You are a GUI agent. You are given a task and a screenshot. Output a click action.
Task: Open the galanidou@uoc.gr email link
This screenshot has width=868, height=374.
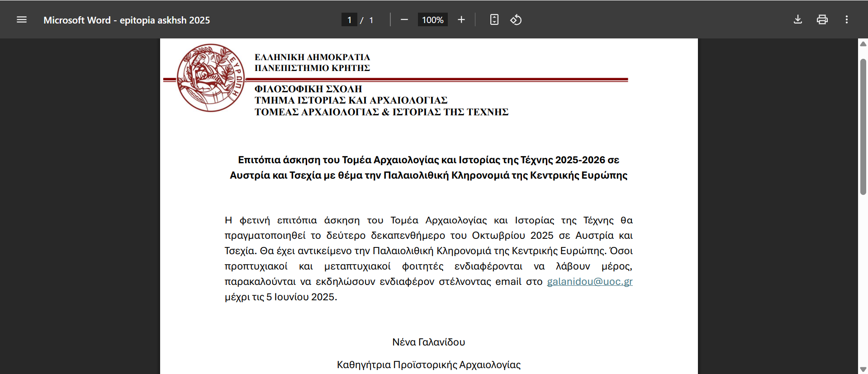tap(589, 281)
